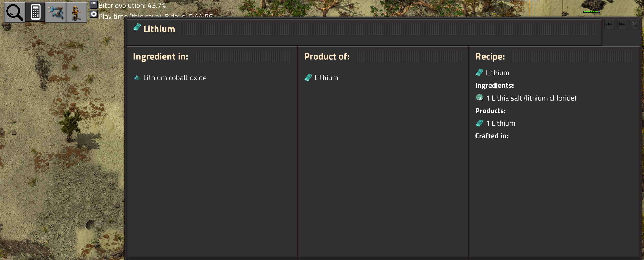Open the character/outfit toolbar icon
Viewport: 644px width, 260px height.
tap(76, 12)
